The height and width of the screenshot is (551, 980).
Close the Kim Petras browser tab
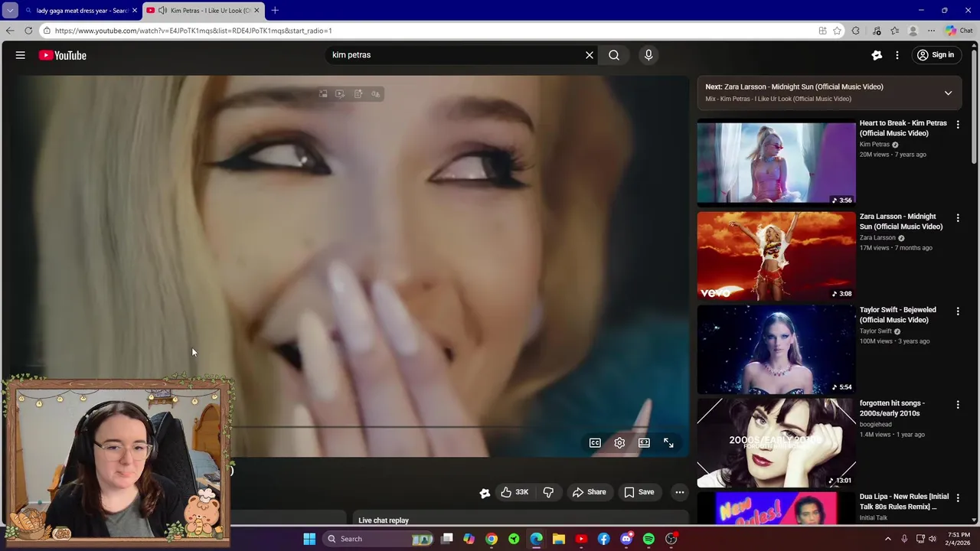pos(256,11)
